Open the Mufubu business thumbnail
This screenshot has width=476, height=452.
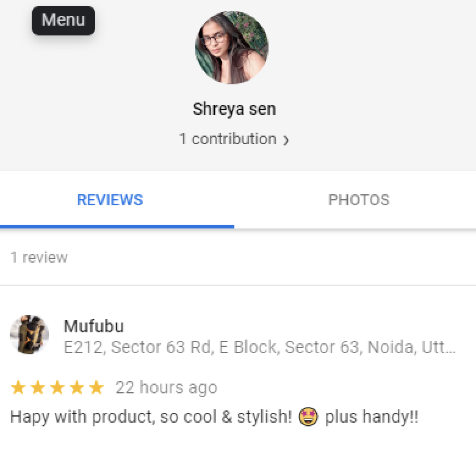click(29, 335)
